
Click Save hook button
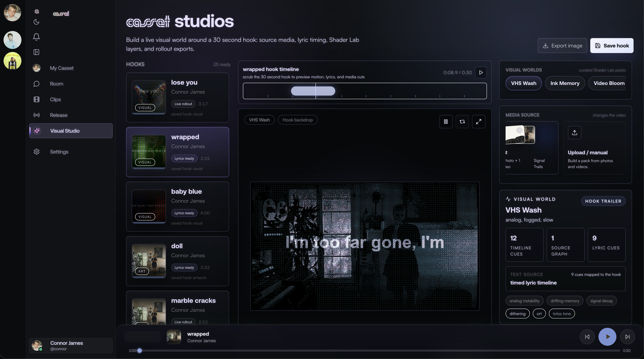[612, 46]
